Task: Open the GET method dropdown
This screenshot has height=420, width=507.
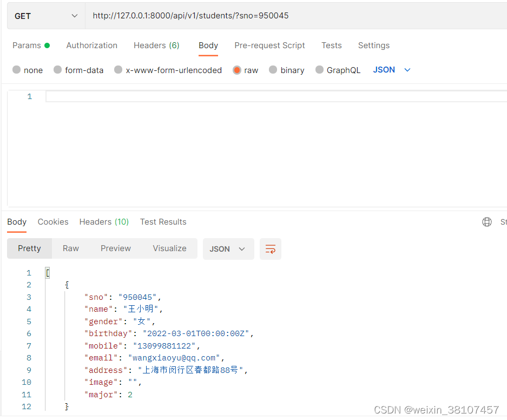Action: click(46, 16)
